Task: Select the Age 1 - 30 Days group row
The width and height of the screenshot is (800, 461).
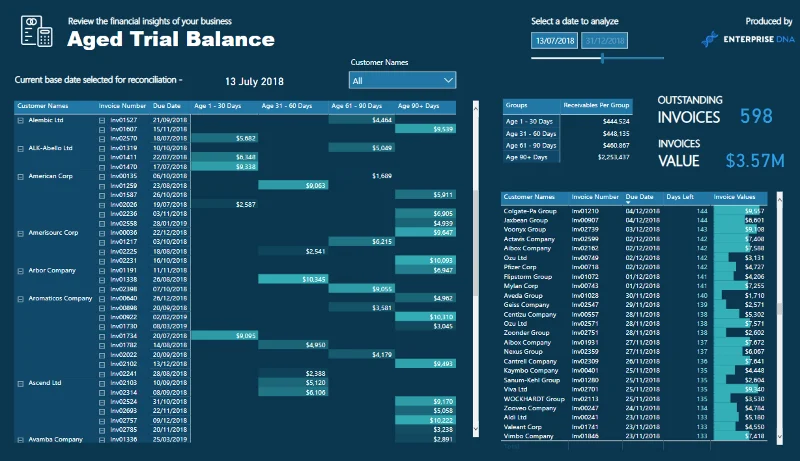Action: coord(567,121)
